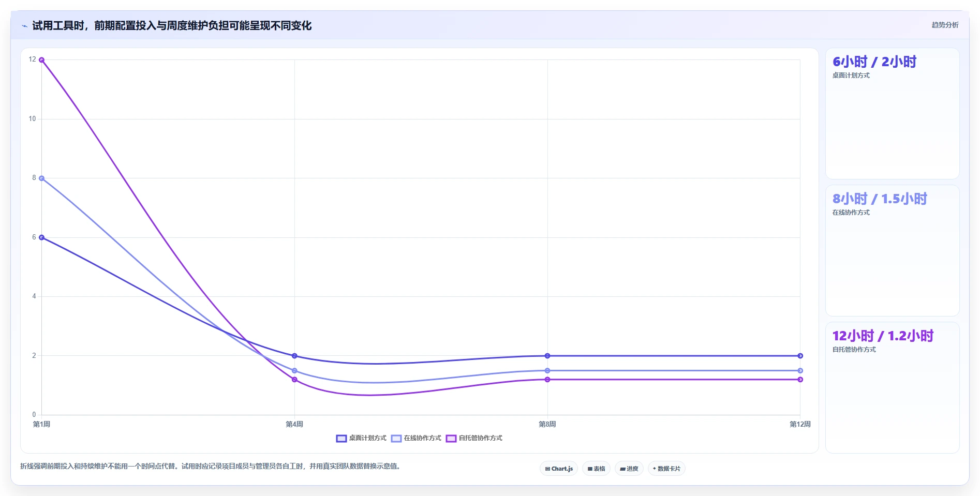Select the 6小时 / 2小时 data card
980x496 pixels.
892,114
